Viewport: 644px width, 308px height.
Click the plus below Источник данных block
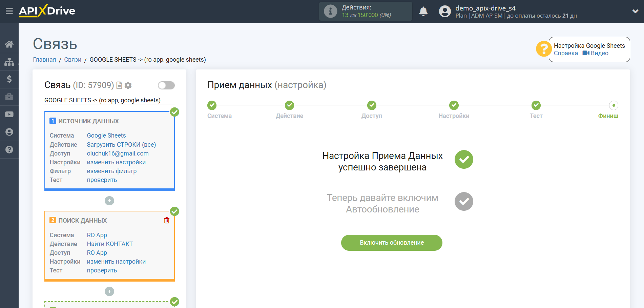pyautogui.click(x=109, y=201)
